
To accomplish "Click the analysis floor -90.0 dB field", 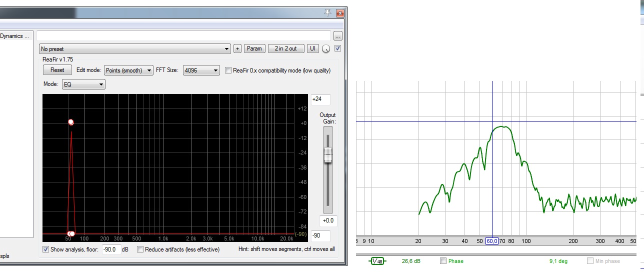I will (x=111, y=249).
